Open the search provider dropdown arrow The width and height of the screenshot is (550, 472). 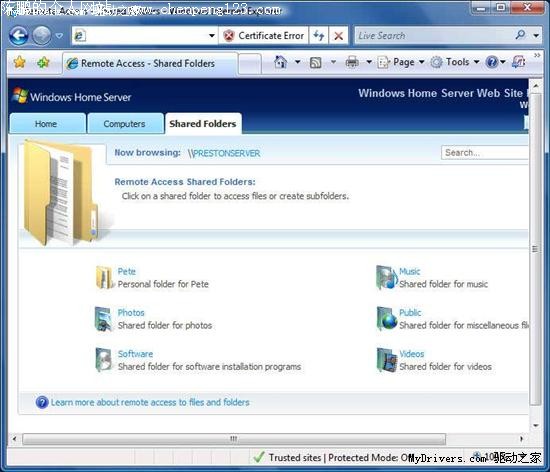click(536, 36)
